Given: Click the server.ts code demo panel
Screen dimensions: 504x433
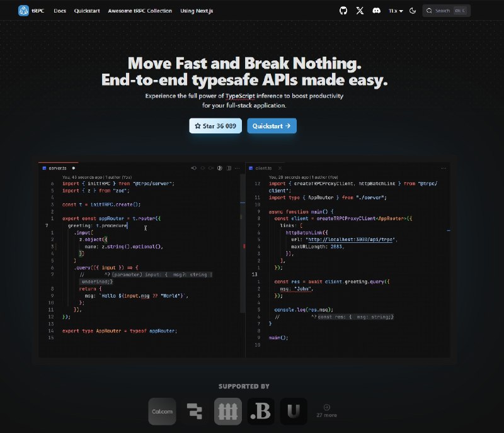Looking at the screenshot, I should click(141, 260).
